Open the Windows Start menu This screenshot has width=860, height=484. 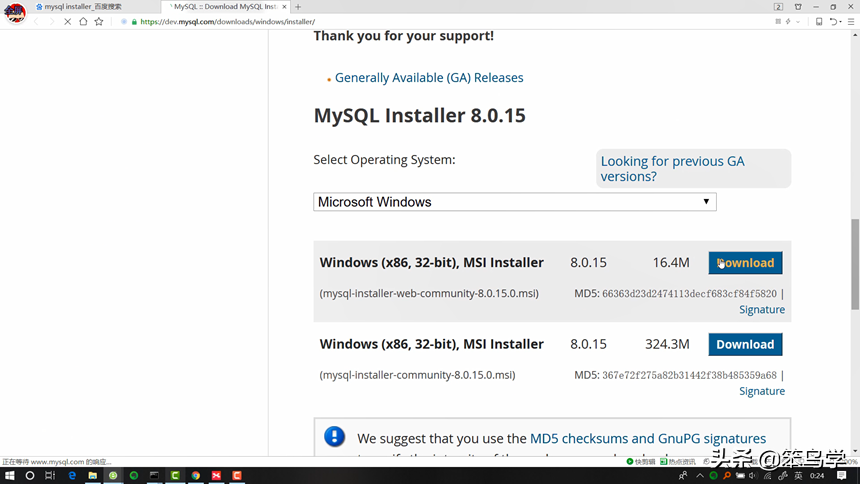point(9,475)
